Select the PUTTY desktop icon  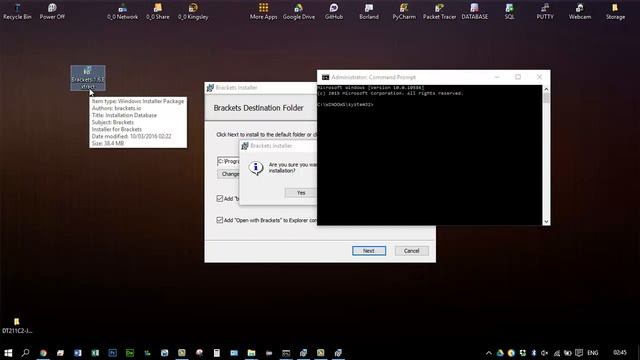click(545, 11)
